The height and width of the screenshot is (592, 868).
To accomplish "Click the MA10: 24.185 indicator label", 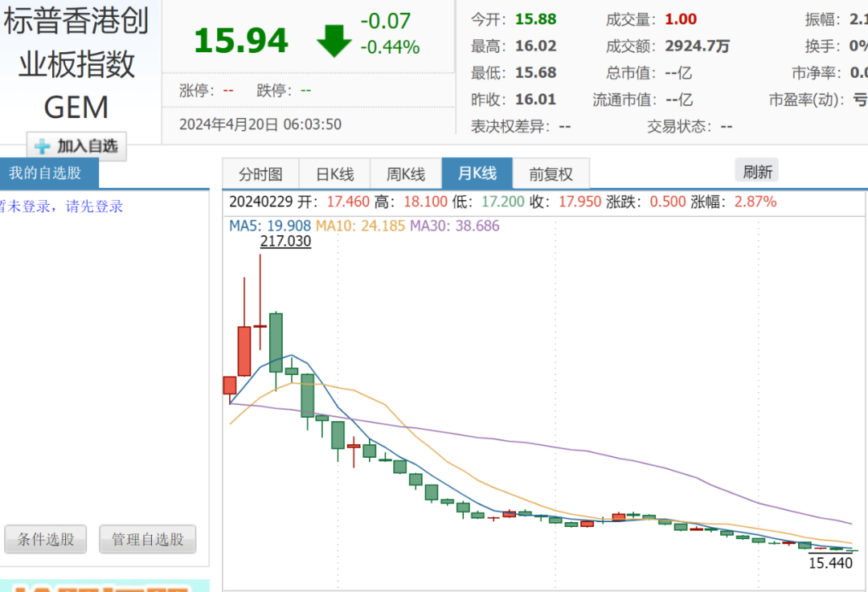I will click(x=360, y=226).
